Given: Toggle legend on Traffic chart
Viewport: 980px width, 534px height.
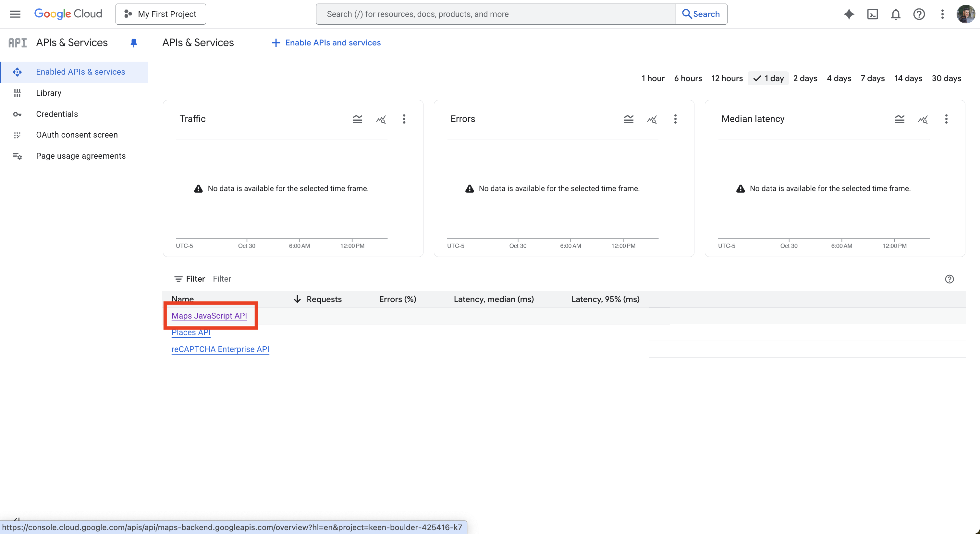Looking at the screenshot, I should tap(357, 119).
